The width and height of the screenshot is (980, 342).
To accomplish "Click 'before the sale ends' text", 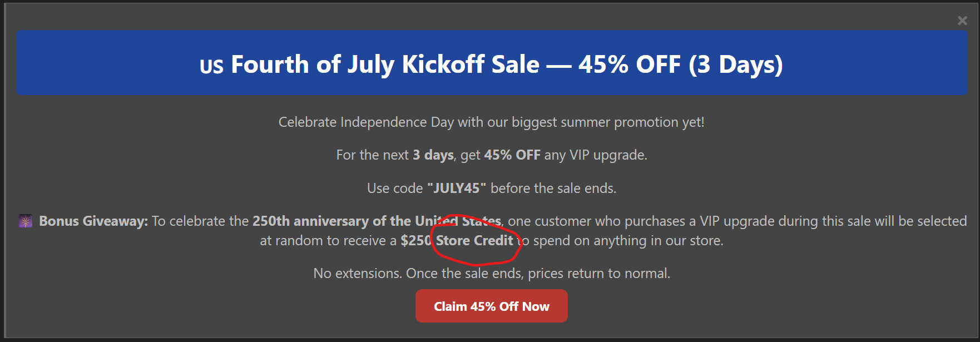I will (x=553, y=189).
